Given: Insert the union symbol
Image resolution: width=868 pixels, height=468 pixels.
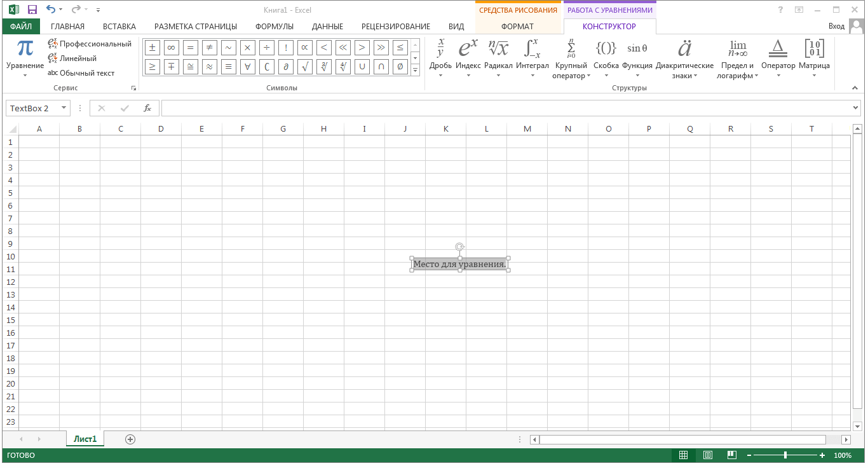Looking at the screenshot, I should click(x=362, y=66).
